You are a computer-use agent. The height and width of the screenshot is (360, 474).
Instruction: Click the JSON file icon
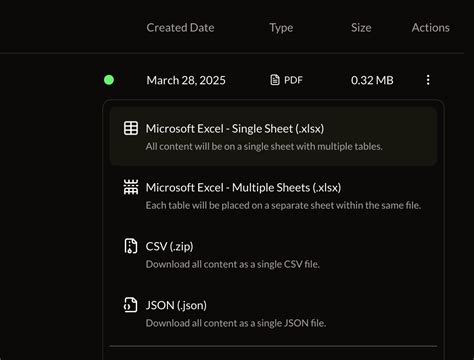pyautogui.click(x=131, y=305)
